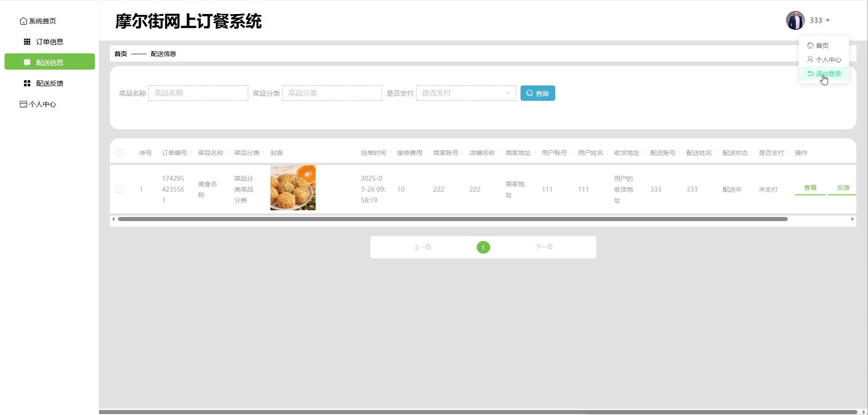This screenshot has height=415, width=868.
Task: Open 订单信息 via its grid icon
Action: (27, 42)
